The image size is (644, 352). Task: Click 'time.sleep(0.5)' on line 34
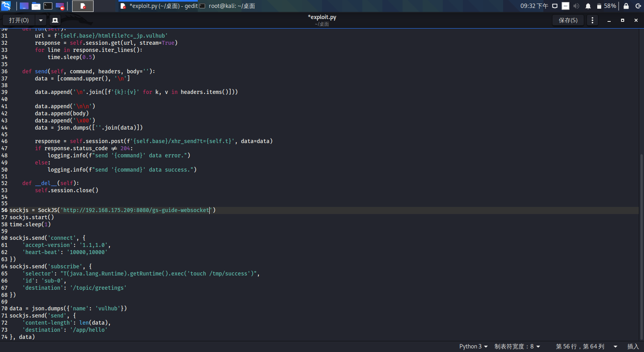(x=71, y=57)
